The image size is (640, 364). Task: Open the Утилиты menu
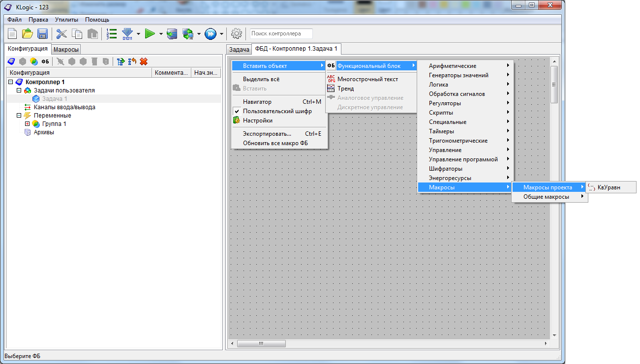pos(66,20)
